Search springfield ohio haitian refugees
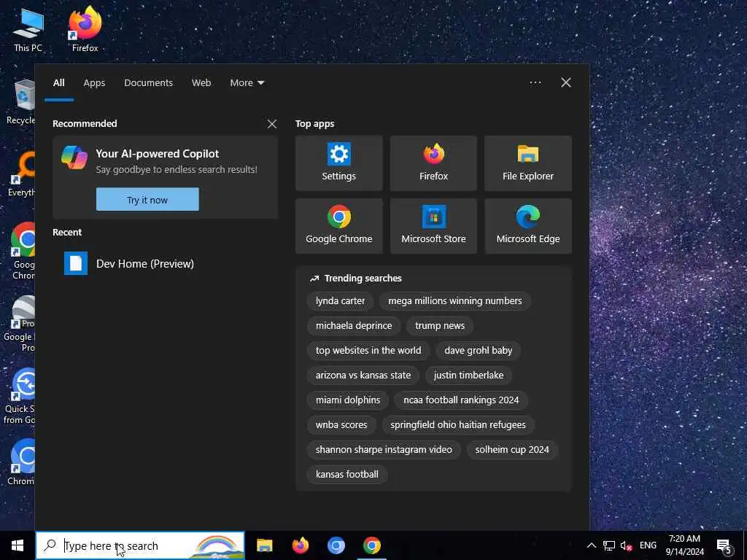The image size is (747, 560). click(458, 425)
